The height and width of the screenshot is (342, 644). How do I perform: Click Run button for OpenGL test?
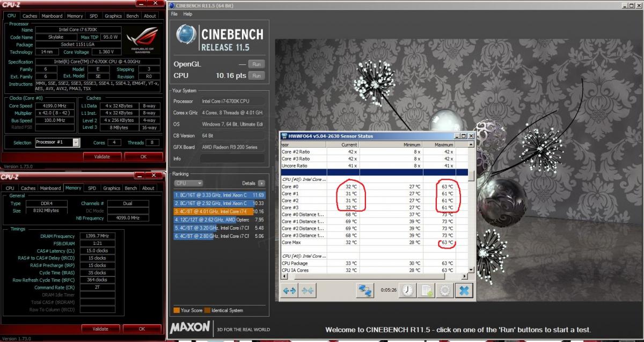tap(257, 64)
